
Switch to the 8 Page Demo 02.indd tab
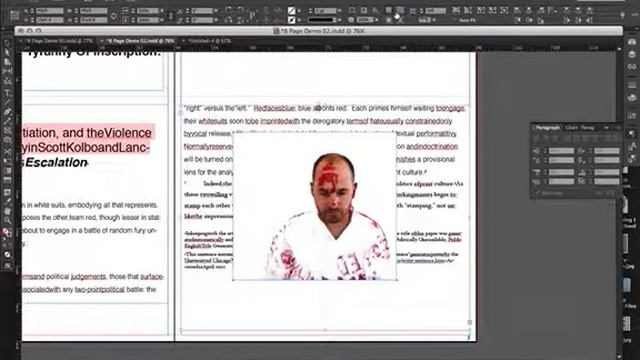point(140,41)
